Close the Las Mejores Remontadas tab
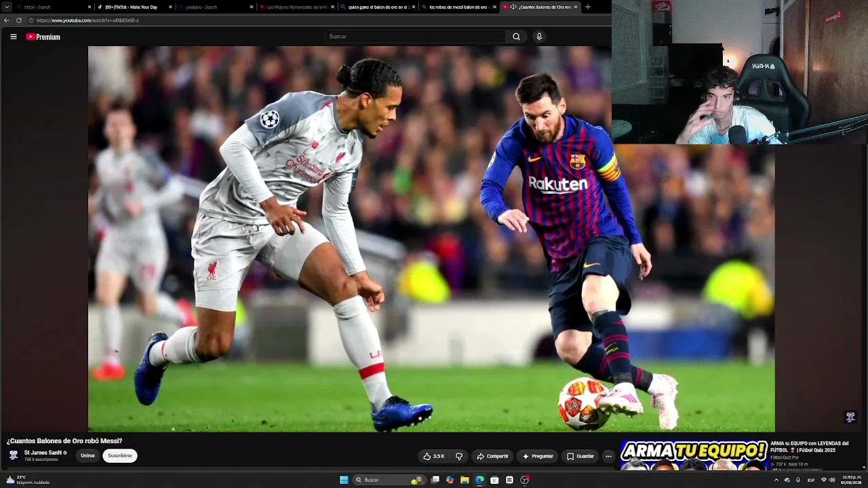 click(x=333, y=7)
